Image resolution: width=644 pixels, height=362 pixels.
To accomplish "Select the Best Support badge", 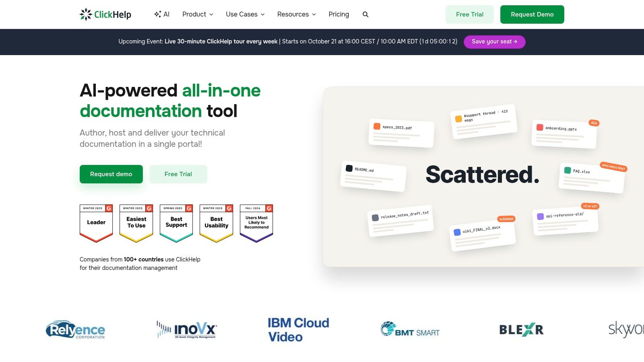I will 176,223.
